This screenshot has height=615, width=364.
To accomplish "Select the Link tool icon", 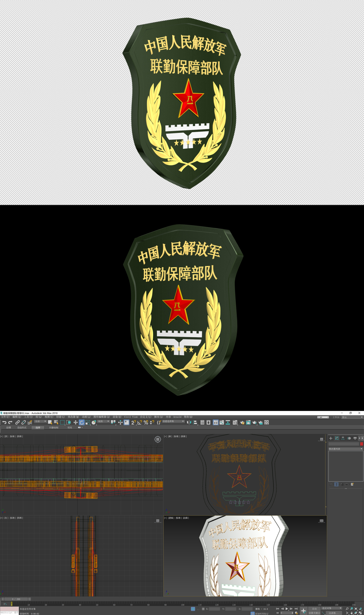I will click(x=17, y=422).
